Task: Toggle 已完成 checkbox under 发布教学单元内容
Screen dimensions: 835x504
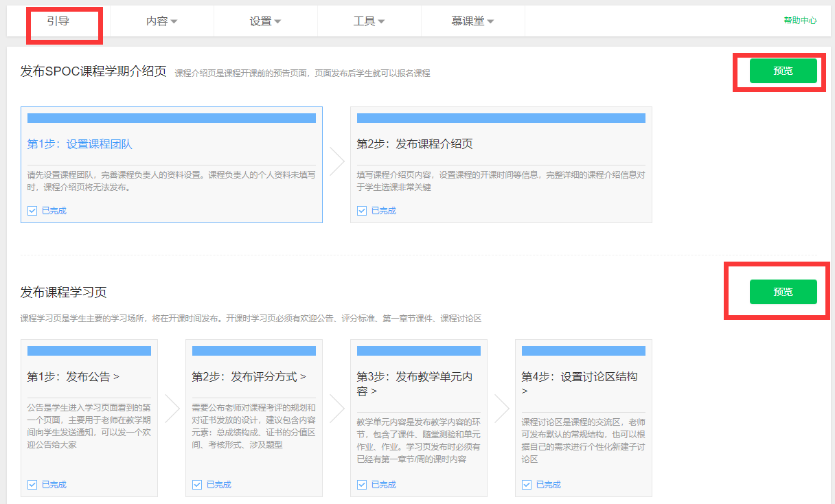Action: pos(362,485)
